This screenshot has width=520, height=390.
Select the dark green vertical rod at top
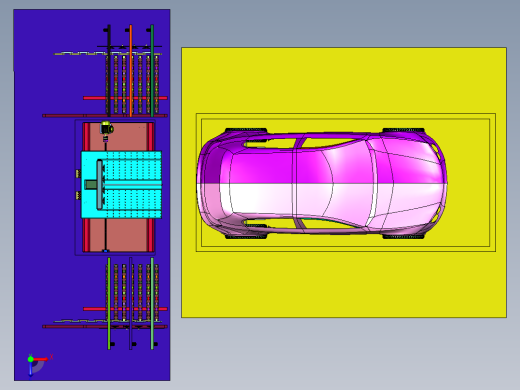(x=152, y=71)
